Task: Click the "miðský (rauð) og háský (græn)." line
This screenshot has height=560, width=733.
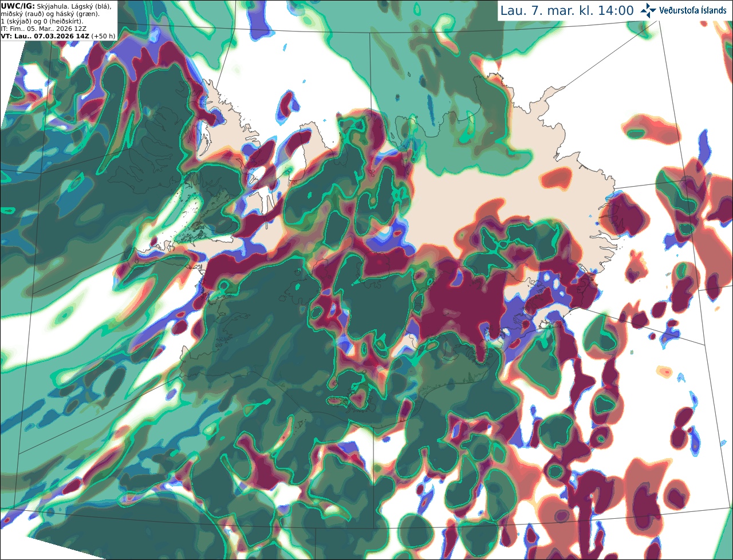Action: [x=50, y=14]
